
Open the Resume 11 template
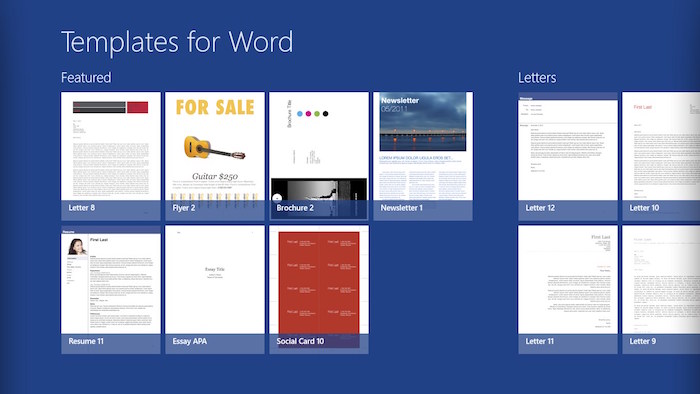[111, 290]
